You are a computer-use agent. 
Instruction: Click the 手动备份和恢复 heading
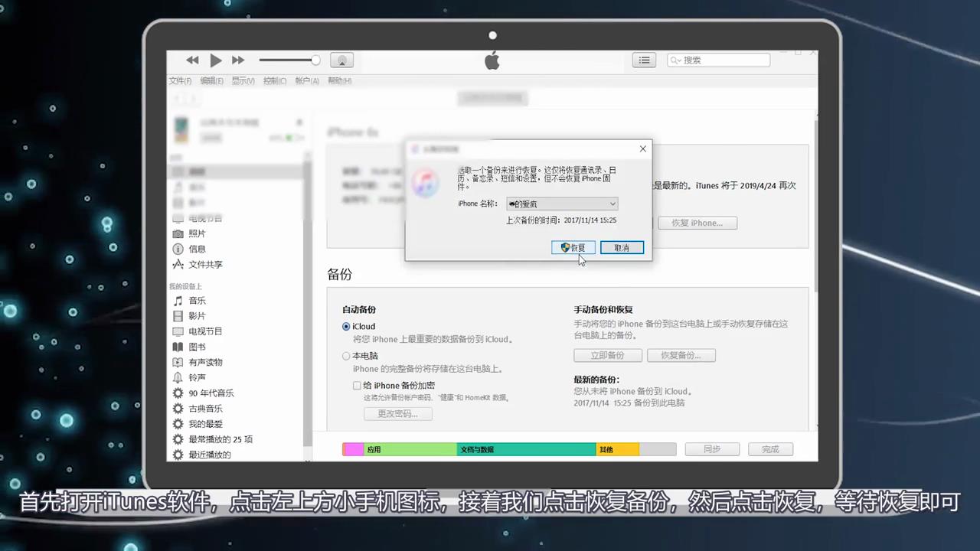tap(603, 310)
